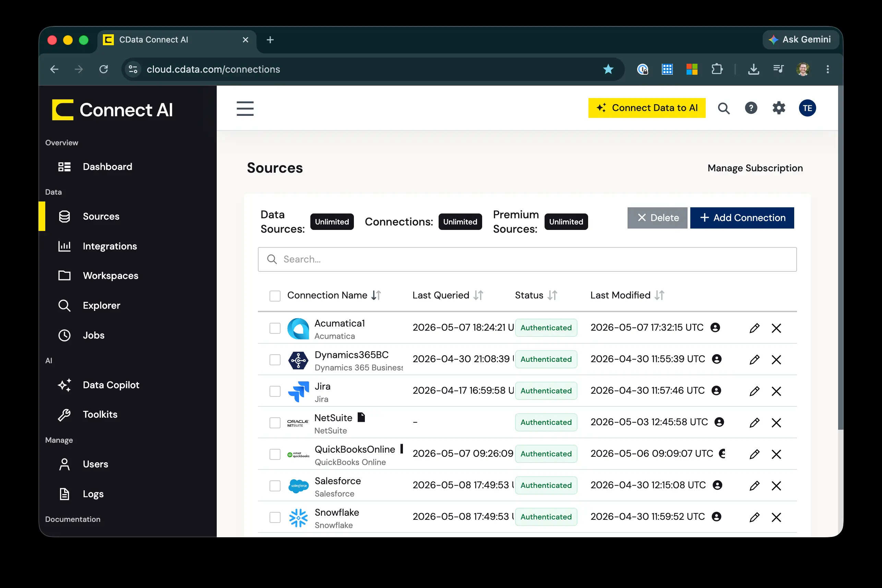
Task: Edit the Acumatica1 connection with pencil icon
Action: click(754, 328)
